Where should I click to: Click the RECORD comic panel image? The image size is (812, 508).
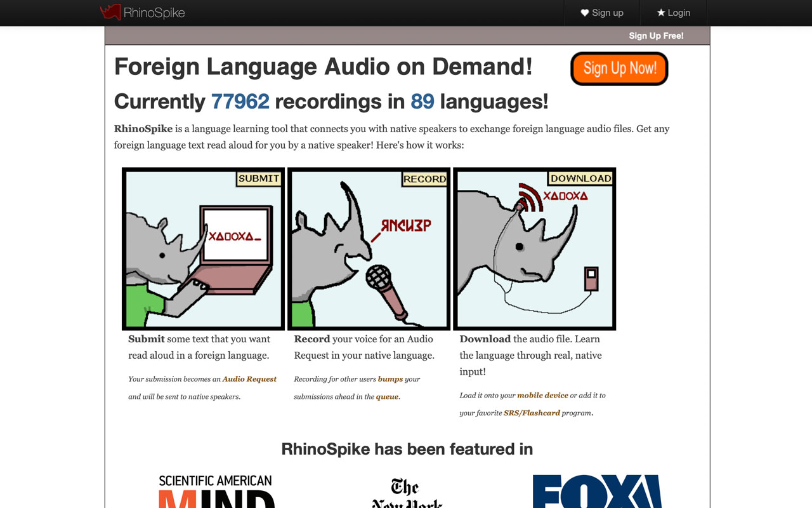click(369, 248)
